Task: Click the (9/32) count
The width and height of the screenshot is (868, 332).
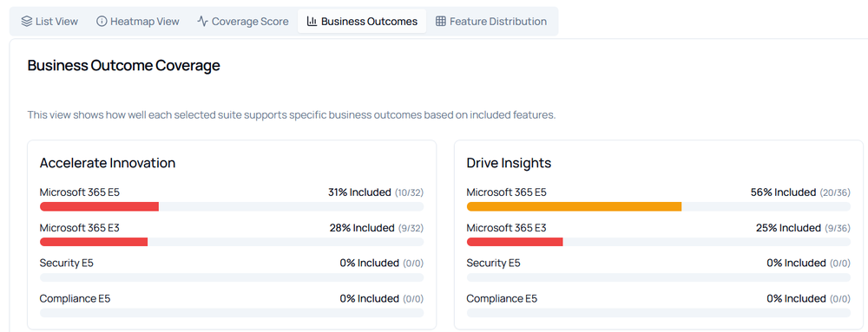Action: (x=411, y=228)
